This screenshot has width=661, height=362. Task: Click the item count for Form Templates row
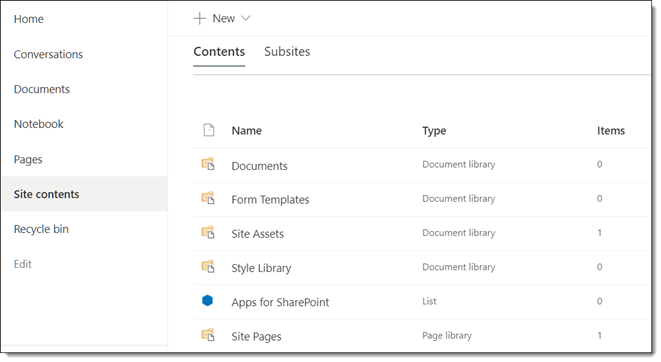599,198
